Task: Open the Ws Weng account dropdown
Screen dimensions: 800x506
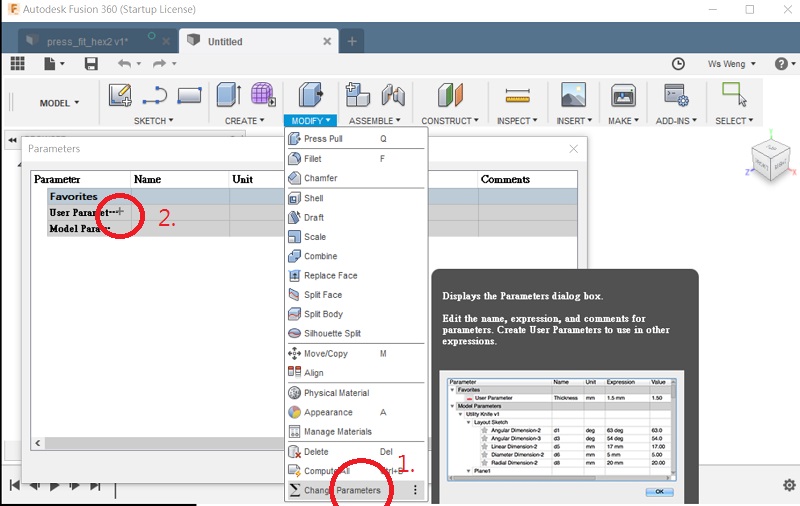Action: [731, 64]
